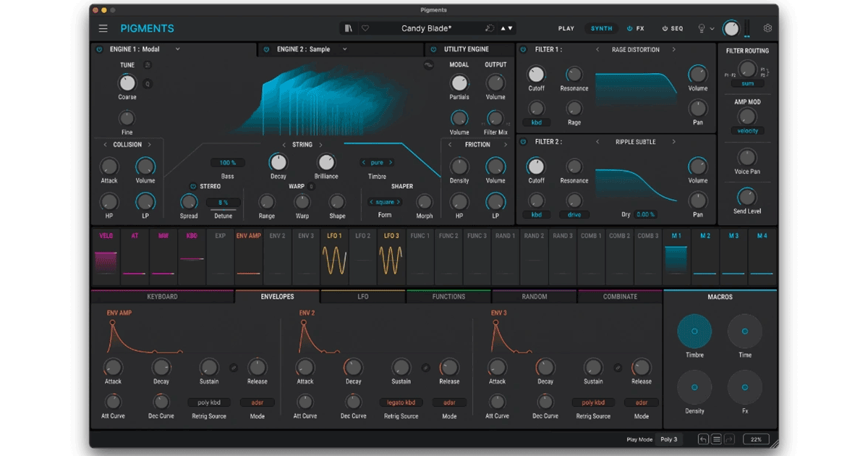Screen dimensions: 868x456
Task: Click the WARP mode small round icon
Action: [311, 187]
